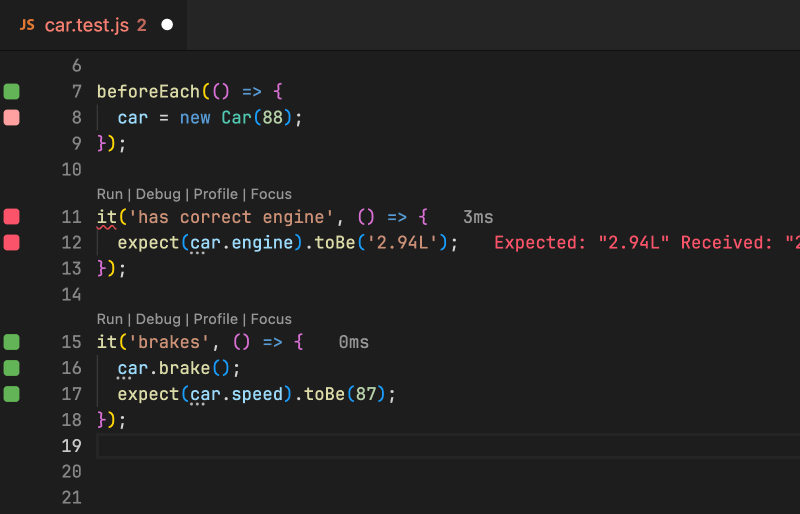Click the red failed-test marker on line 11
Image resolution: width=800 pixels, height=514 pixels.
click(x=11, y=217)
